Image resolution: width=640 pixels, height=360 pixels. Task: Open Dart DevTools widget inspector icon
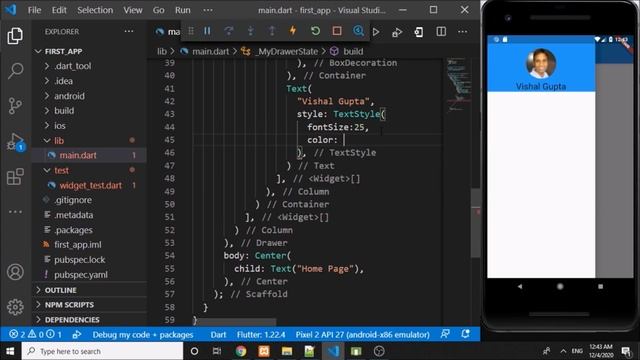point(358,31)
